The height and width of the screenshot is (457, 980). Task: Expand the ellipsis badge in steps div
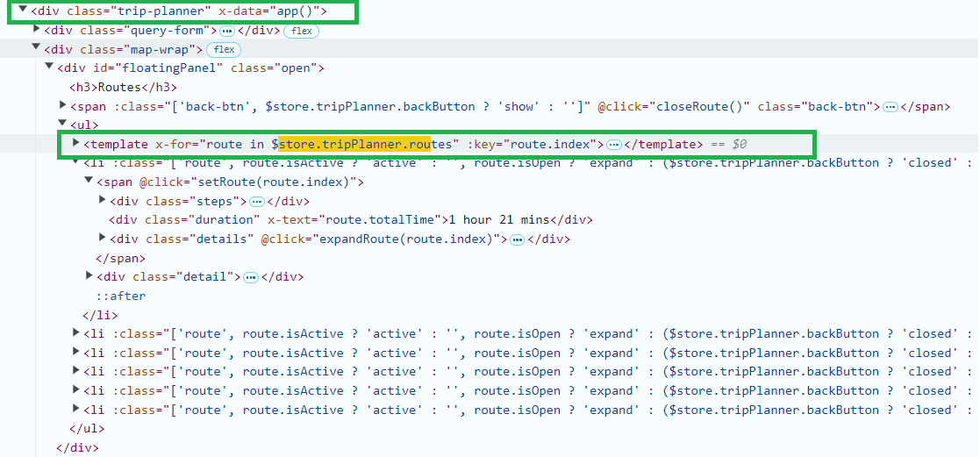[257, 202]
